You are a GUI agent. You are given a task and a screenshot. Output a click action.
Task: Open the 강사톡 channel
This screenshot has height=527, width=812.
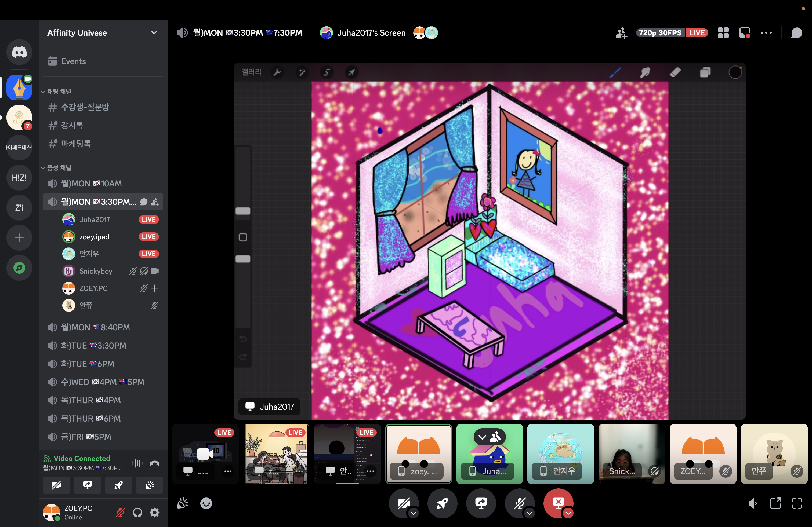coord(103,125)
